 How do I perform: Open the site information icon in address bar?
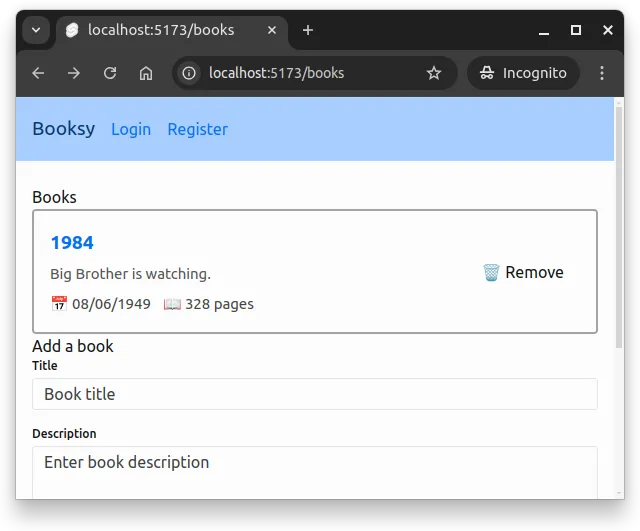pyautogui.click(x=190, y=73)
